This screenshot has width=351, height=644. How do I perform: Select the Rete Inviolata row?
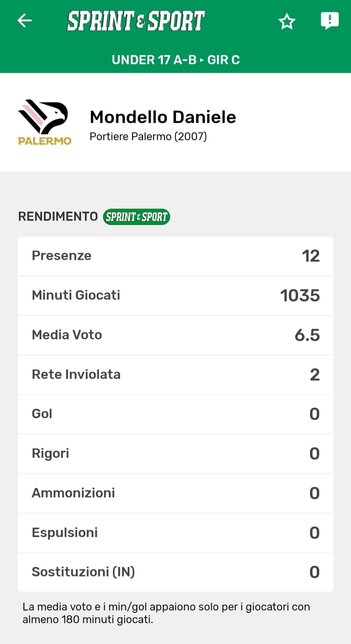[x=175, y=375]
